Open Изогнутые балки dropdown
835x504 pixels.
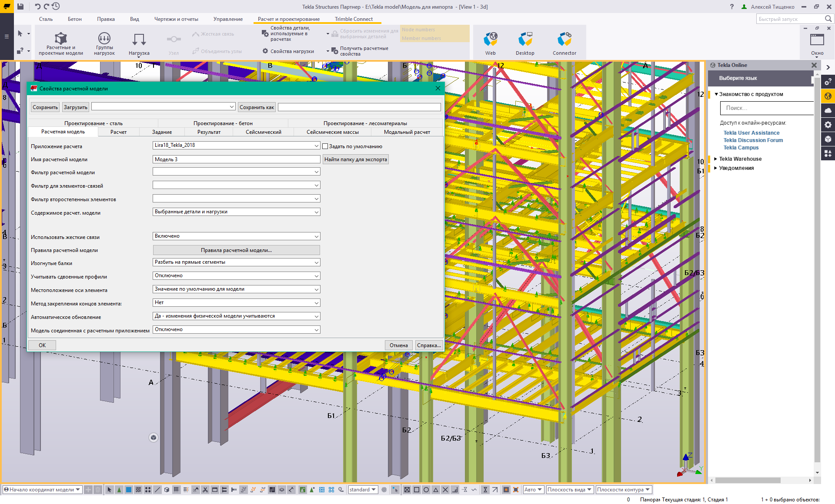coord(236,262)
